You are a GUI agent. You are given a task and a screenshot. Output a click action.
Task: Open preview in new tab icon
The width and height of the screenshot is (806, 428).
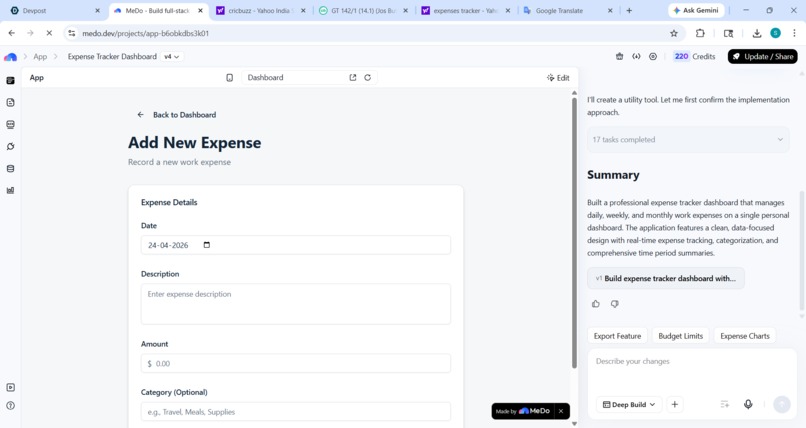pos(353,78)
